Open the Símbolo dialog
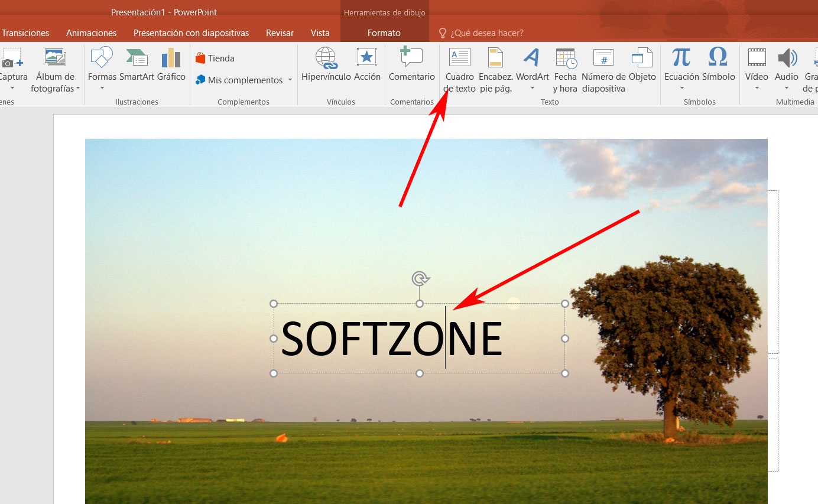 pyautogui.click(x=718, y=65)
